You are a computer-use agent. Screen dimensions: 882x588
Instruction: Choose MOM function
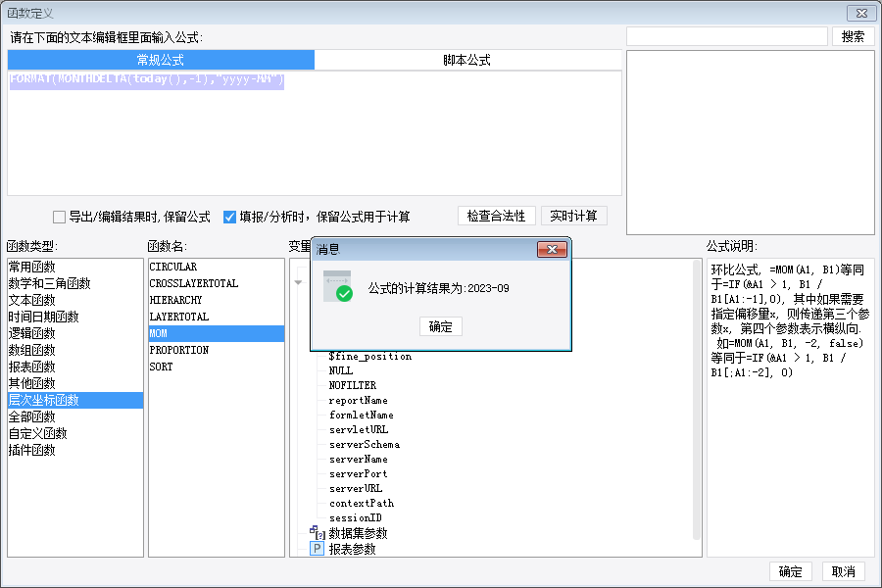point(217,333)
